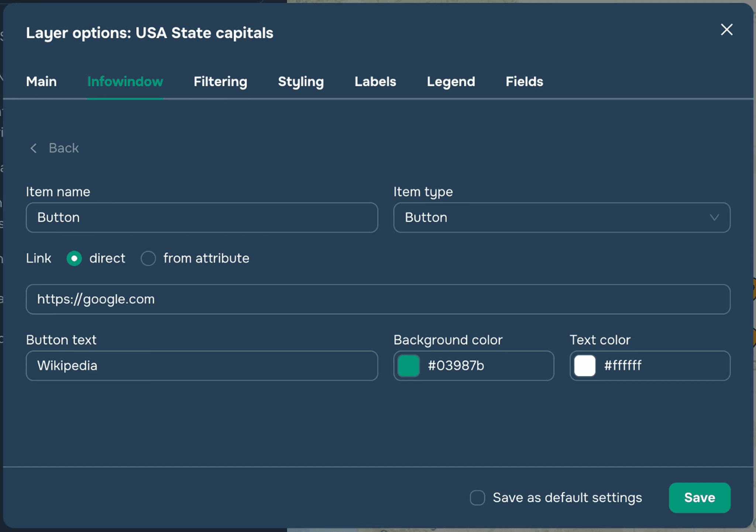This screenshot has width=756, height=532.
Task: Select the Infowindow tab
Action: pyautogui.click(x=125, y=82)
